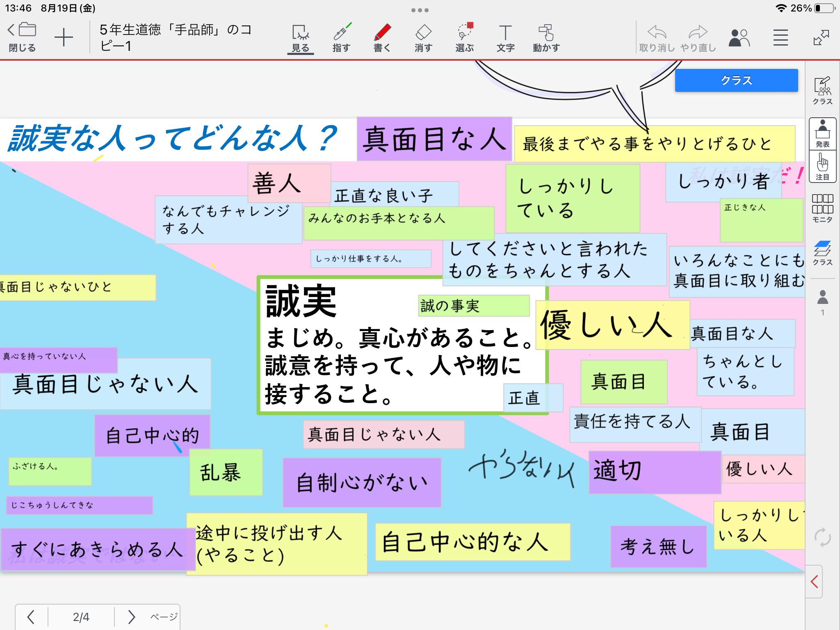Go to the previous page arrow
Image resolution: width=840 pixels, height=630 pixels.
tap(31, 616)
